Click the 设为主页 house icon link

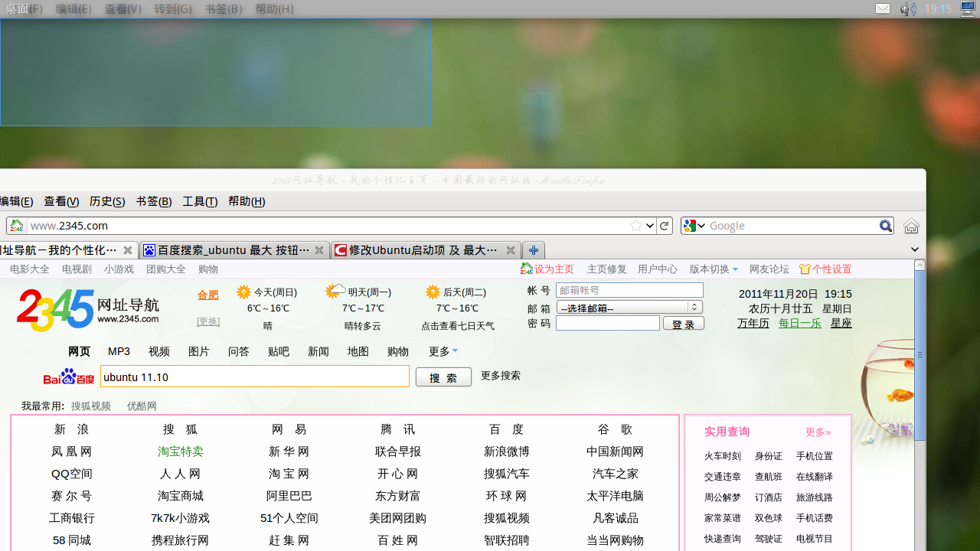(547, 269)
